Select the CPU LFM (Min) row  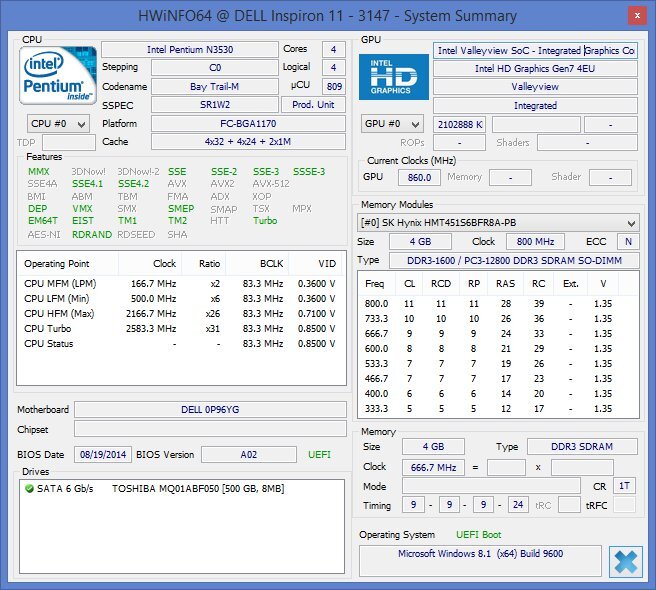coord(181,299)
